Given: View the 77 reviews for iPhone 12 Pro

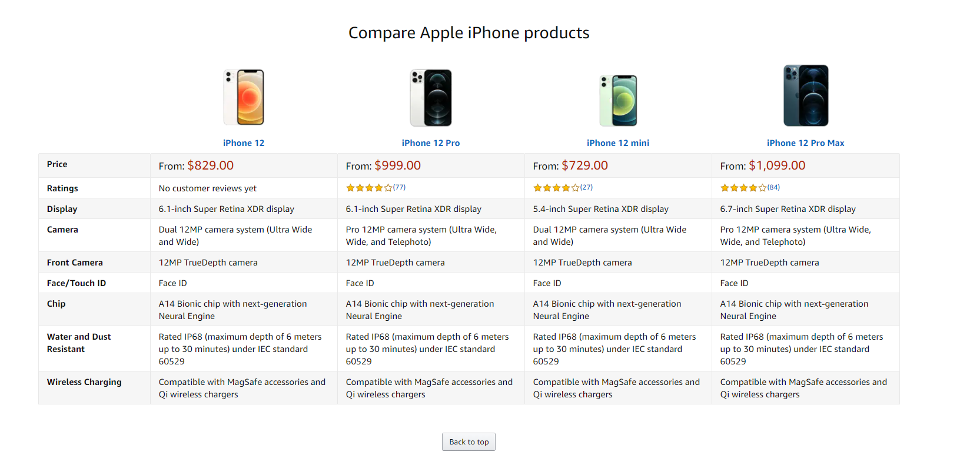Looking at the screenshot, I should tap(400, 187).
